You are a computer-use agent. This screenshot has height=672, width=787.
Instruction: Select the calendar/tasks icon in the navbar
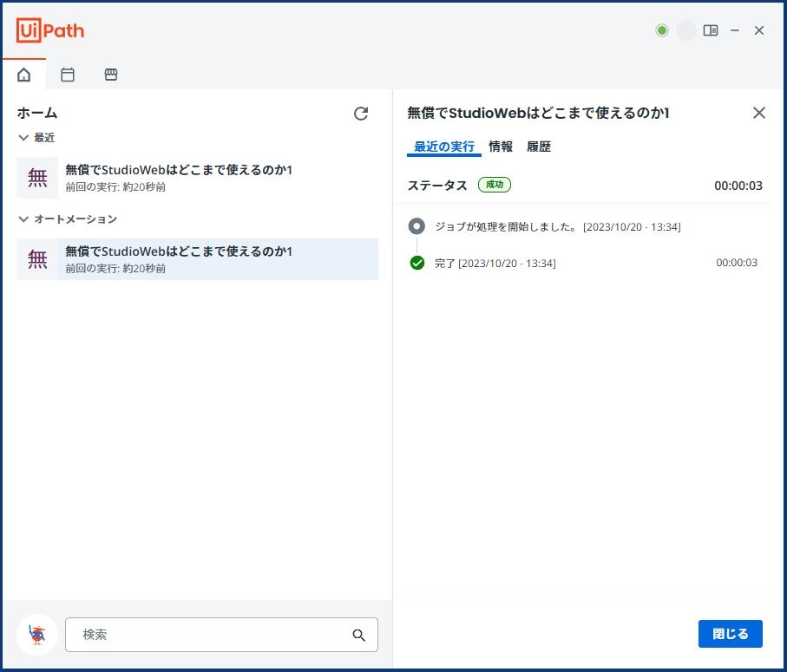pyautogui.click(x=68, y=75)
